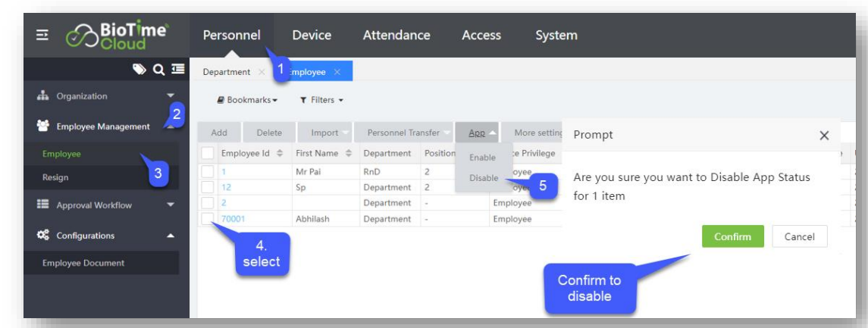
Task: Click the BioTime Cloud logo
Action: click(x=117, y=36)
